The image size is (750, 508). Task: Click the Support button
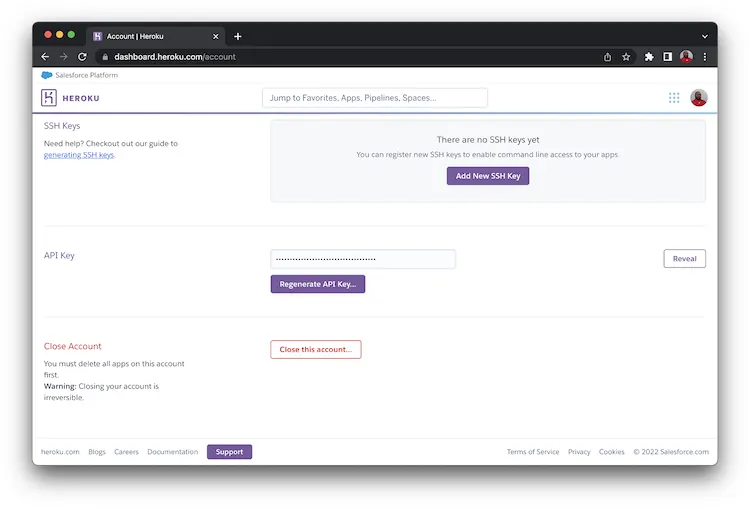(x=229, y=452)
